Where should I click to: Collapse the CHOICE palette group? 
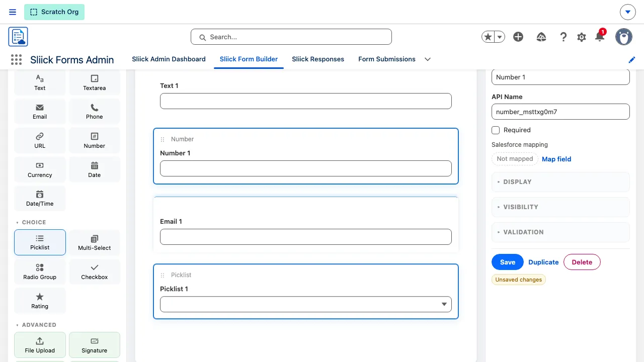tap(31, 222)
